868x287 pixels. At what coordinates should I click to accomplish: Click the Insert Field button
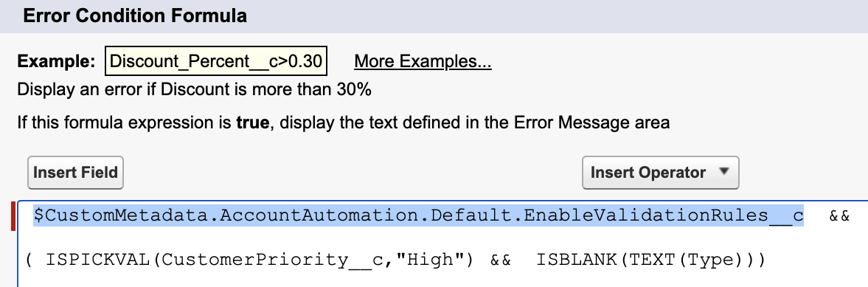[x=75, y=173]
